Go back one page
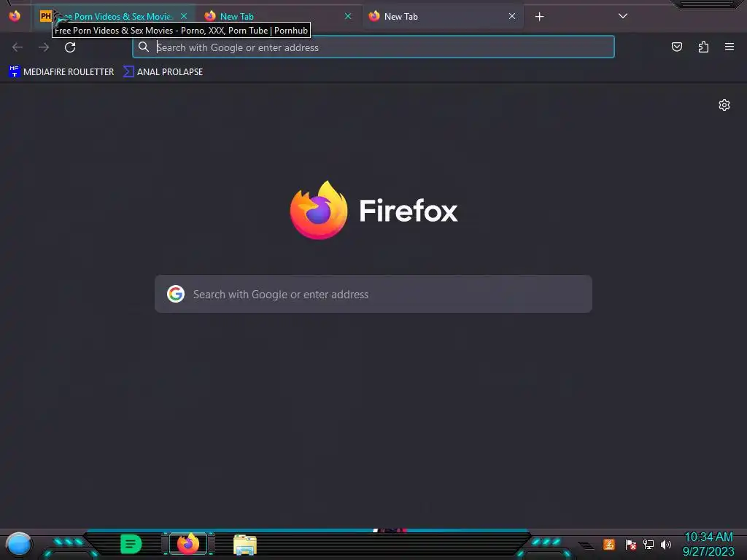The width and height of the screenshot is (747, 560). [x=18, y=47]
